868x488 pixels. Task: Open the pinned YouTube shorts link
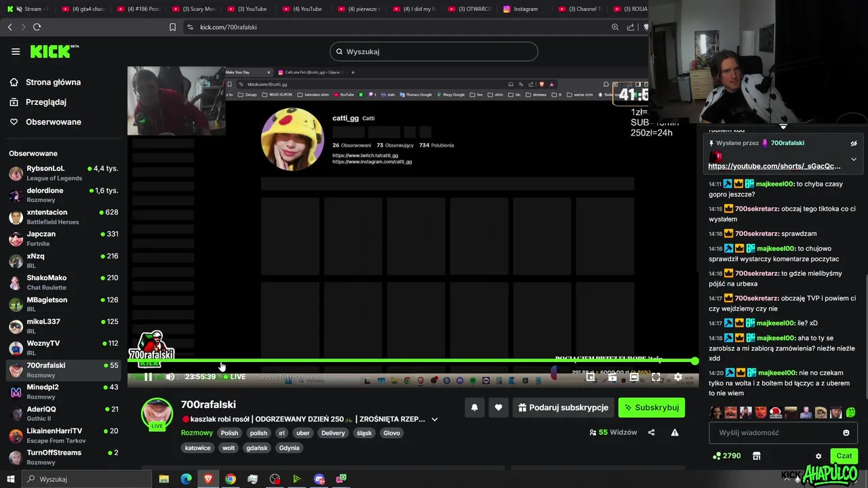click(774, 166)
